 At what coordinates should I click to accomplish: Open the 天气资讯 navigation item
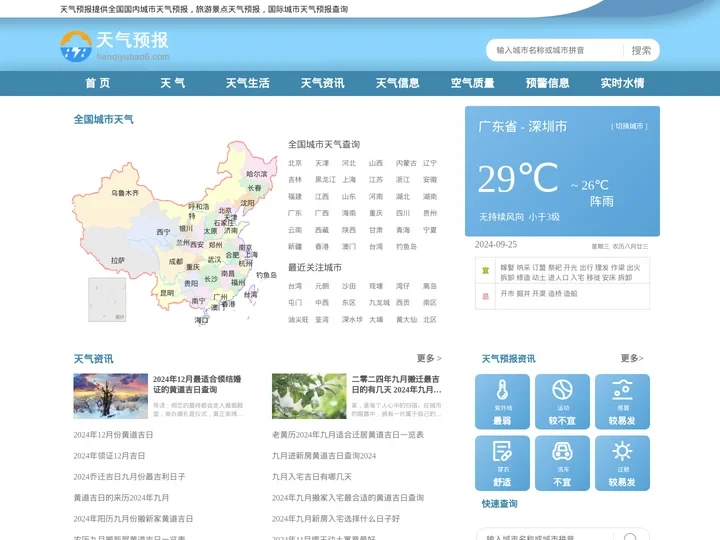(x=322, y=83)
